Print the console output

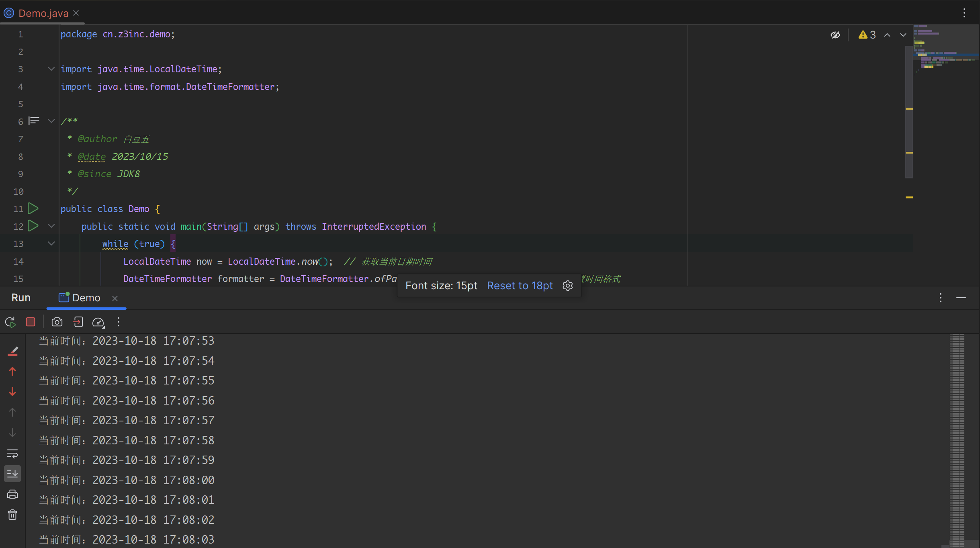tap(12, 495)
